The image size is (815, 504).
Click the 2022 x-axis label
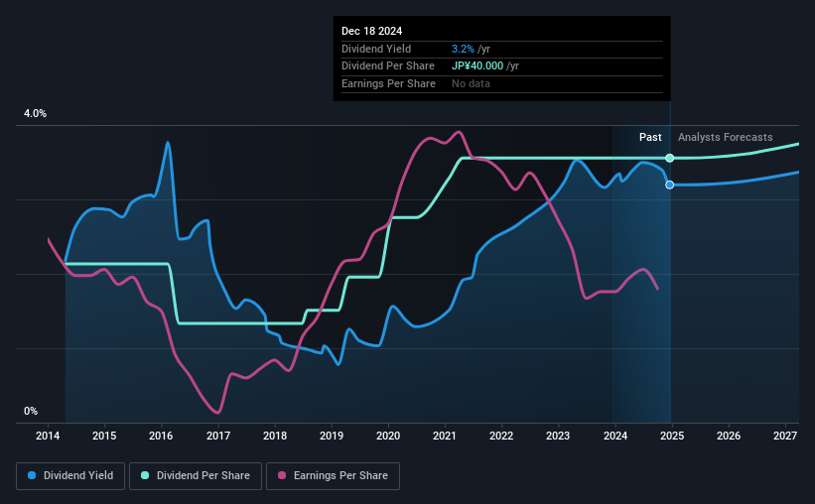[x=501, y=436]
